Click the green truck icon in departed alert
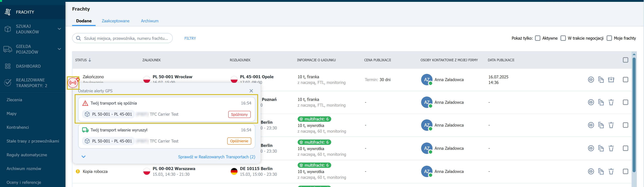 click(x=85, y=130)
